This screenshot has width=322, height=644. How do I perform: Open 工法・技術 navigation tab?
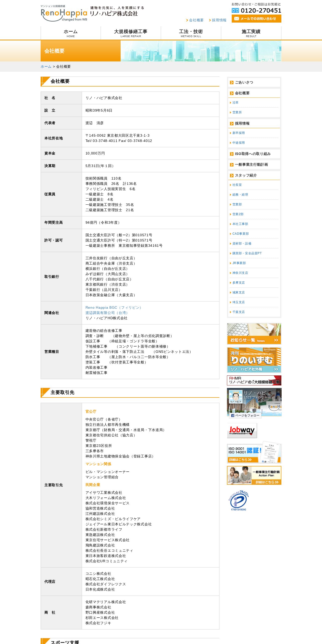(191, 33)
